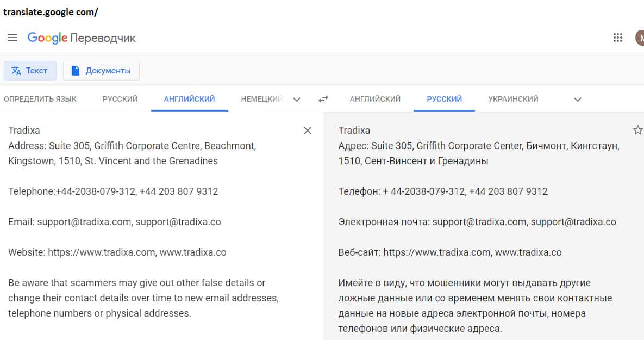Select the Текст mode button

30,71
